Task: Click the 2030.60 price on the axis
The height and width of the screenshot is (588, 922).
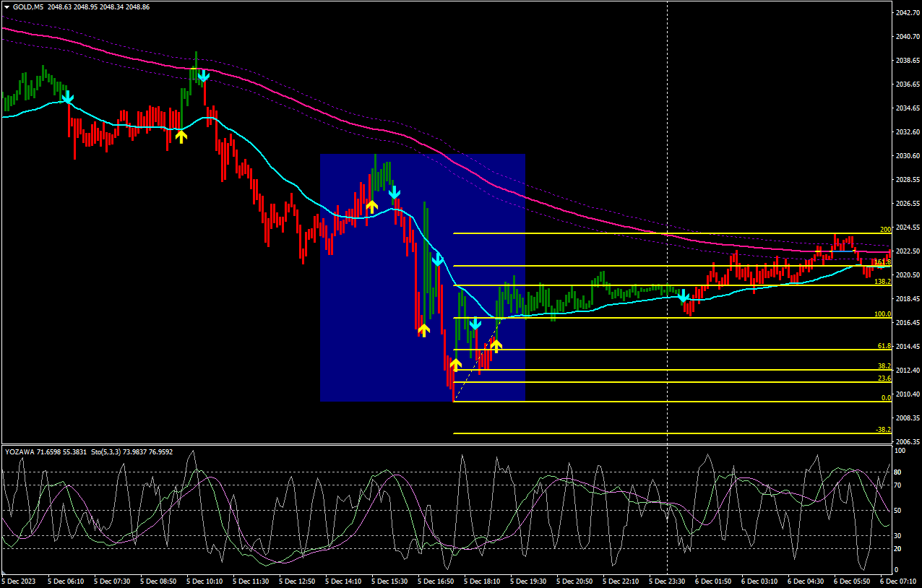Action: click(907, 156)
